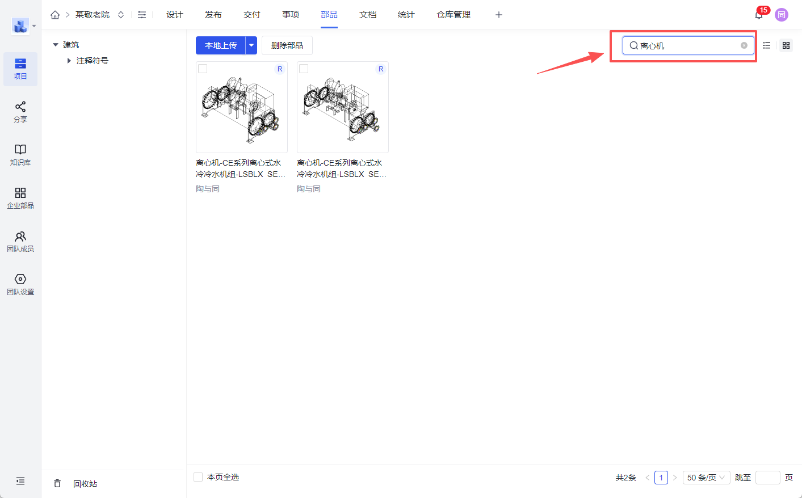Check the second 离心机 part checkbox
This screenshot has width=802, height=498.
coord(304,68)
